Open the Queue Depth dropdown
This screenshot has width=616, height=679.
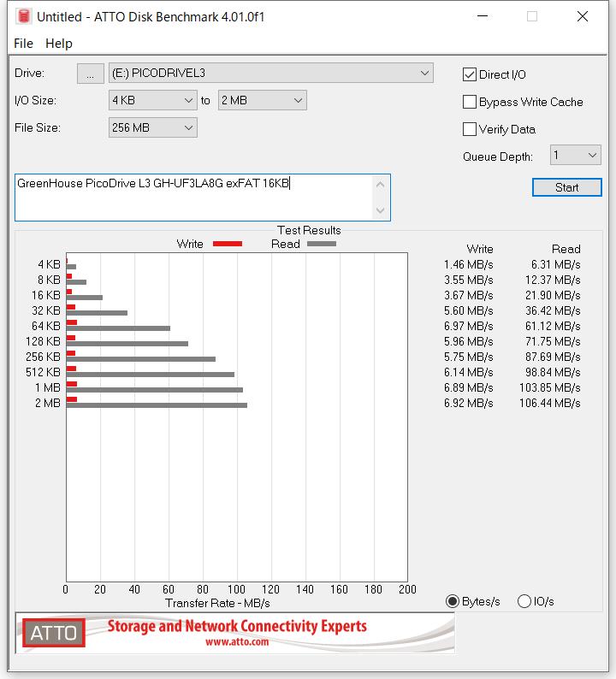click(575, 155)
